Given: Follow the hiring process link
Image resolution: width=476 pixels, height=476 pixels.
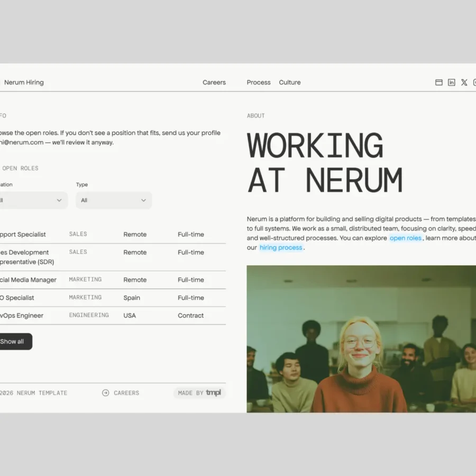Looking at the screenshot, I should [281, 248].
